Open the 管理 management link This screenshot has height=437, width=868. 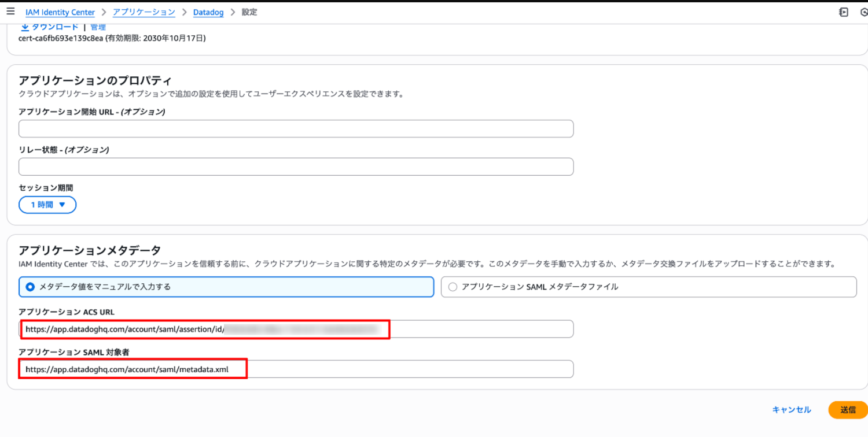pyautogui.click(x=98, y=26)
